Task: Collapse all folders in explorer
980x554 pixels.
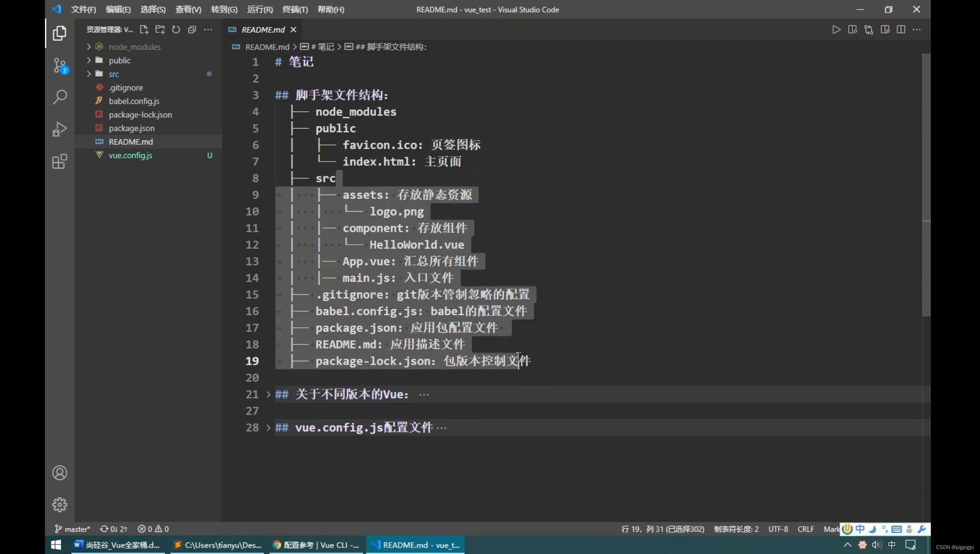Action: coord(192,30)
